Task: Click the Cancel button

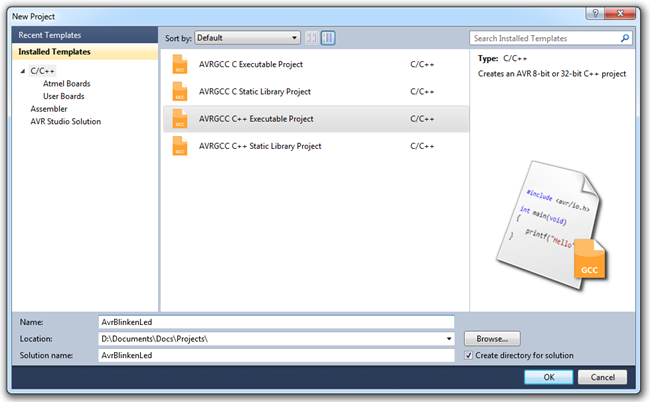Action: (x=603, y=377)
